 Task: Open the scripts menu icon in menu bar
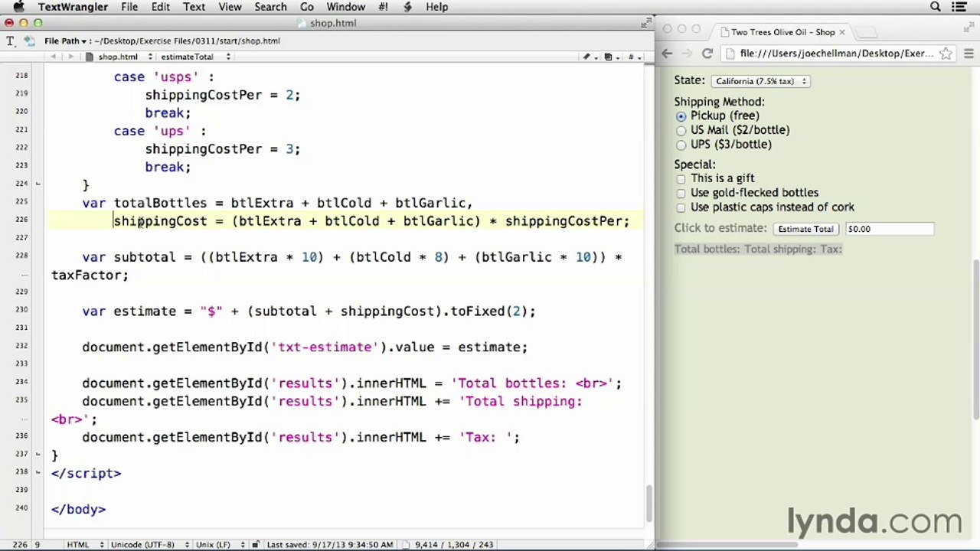coord(407,7)
